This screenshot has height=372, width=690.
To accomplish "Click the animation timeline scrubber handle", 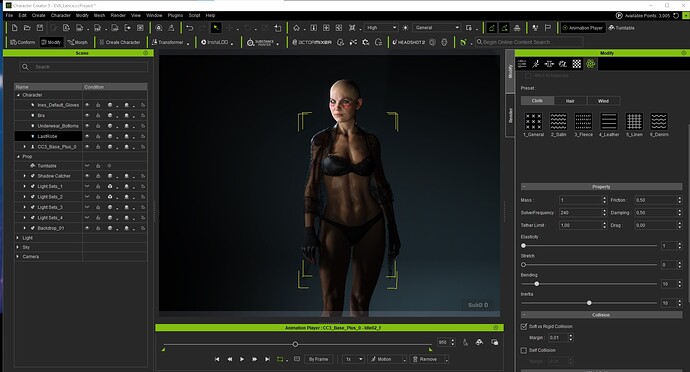I will click(x=295, y=344).
